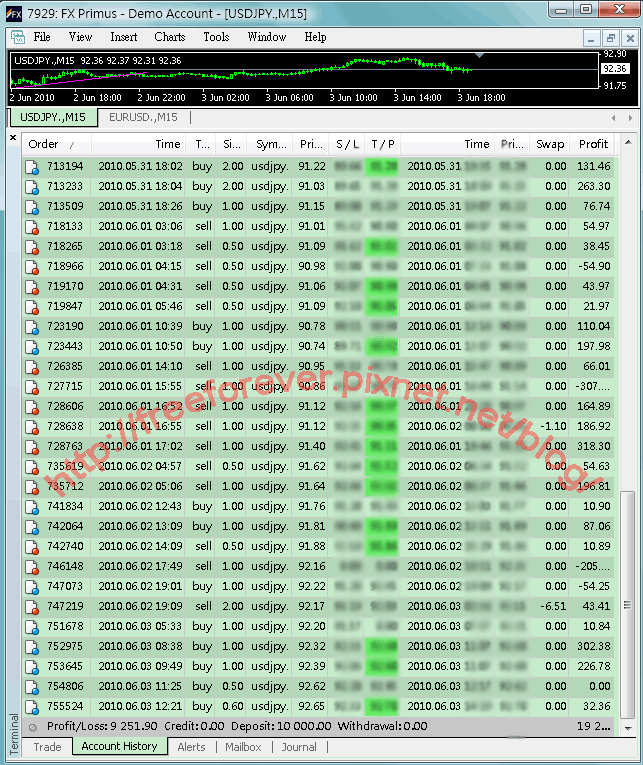Click the Profit/Loss: 9 251.90 summary text

coord(101,726)
